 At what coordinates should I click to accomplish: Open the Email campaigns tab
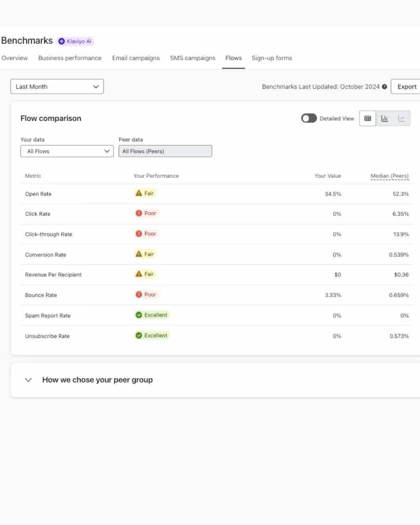pyautogui.click(x=136, y=58)
